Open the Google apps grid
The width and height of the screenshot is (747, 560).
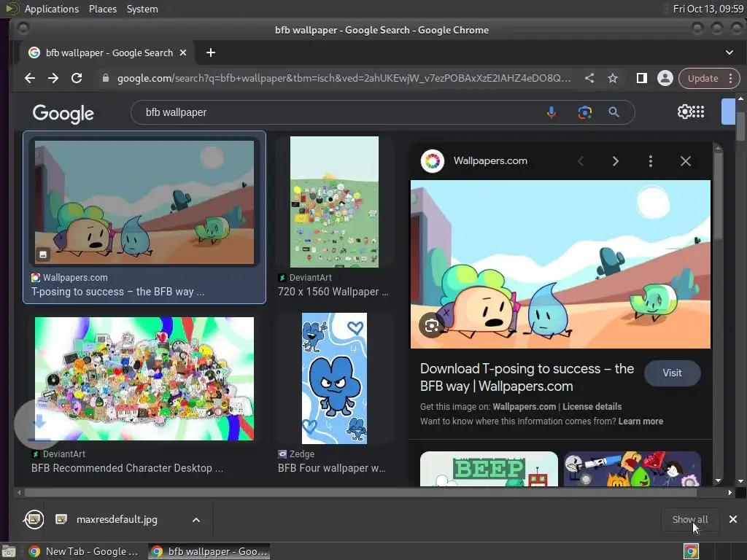(698, 112)
